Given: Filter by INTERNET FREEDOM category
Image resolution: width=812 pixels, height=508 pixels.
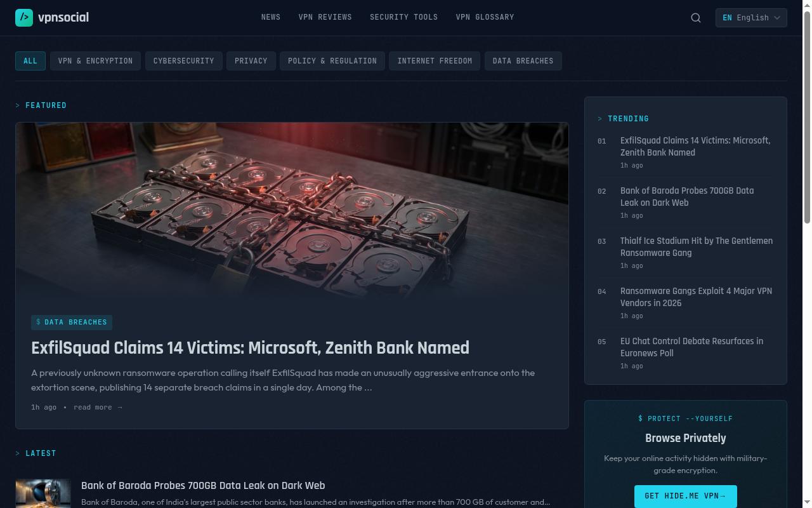Looking at the screenshot, I should tap(435, 61).
